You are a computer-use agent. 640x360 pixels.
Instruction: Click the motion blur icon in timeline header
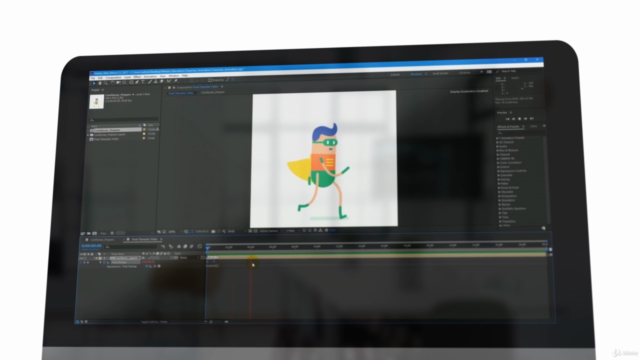point(191,247)
